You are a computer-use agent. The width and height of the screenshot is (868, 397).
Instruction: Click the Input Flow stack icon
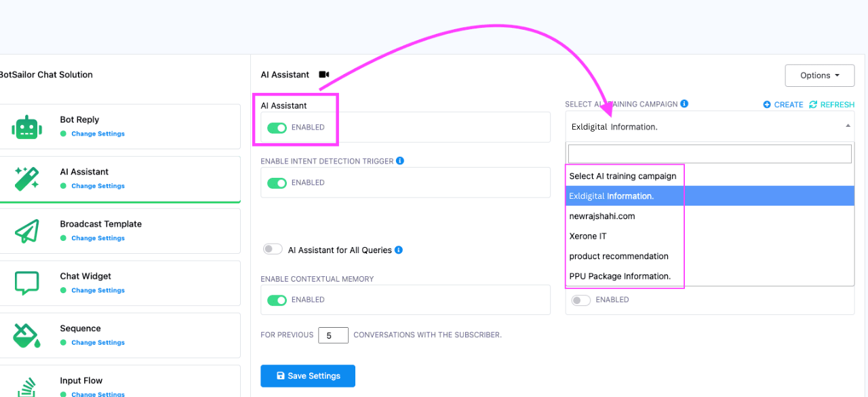pos(27,385)
